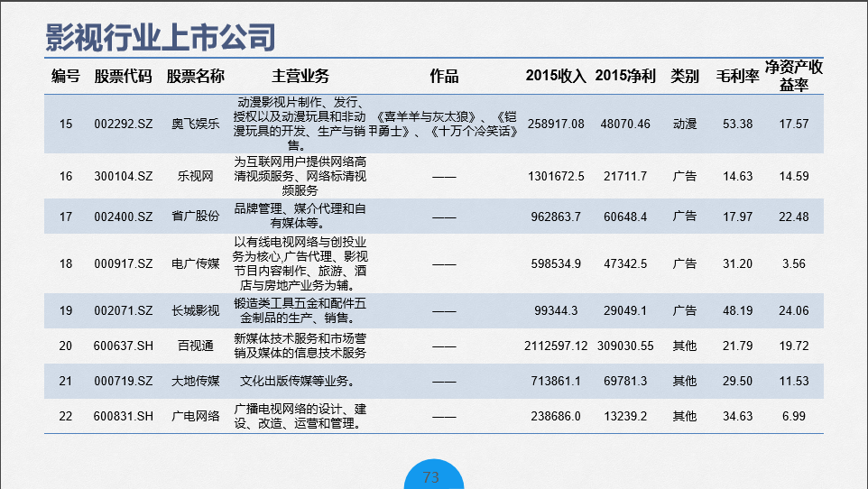This screenshot has width=868, height=489.
Task: Click business text 文化出版传媒等业务
Action: 297,381
